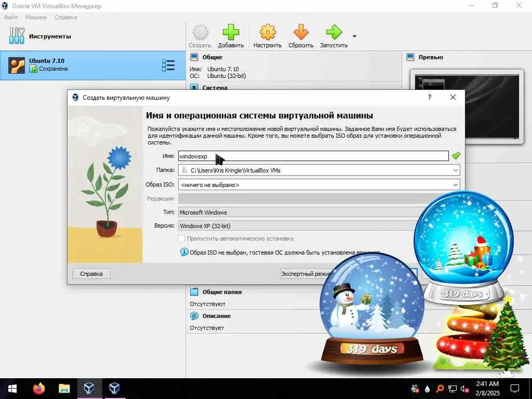Open the Инструменты tools icon
The width and height of the screenshot is (532, 399).
pyautogui.click(x=17, y=36)
